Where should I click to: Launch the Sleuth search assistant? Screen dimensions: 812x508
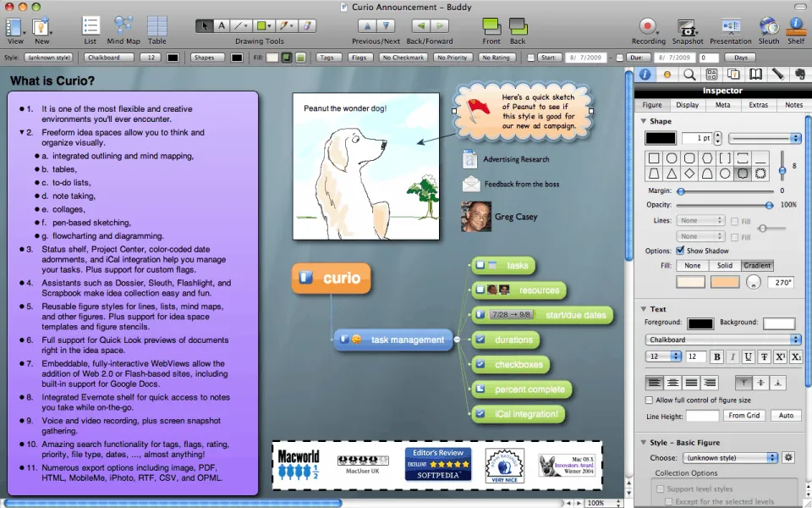tap(768, 28)
